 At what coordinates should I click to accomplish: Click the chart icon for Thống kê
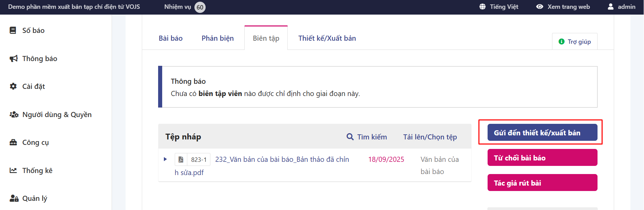pos(13,170)
